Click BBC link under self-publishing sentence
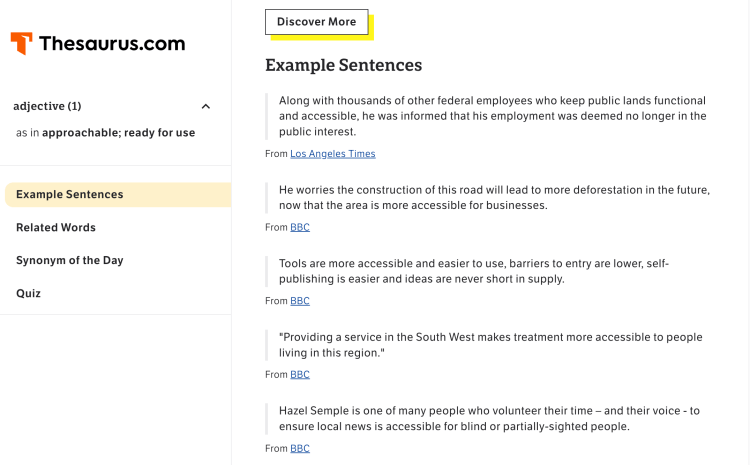The image size is (750, 465). pos(300,301)
